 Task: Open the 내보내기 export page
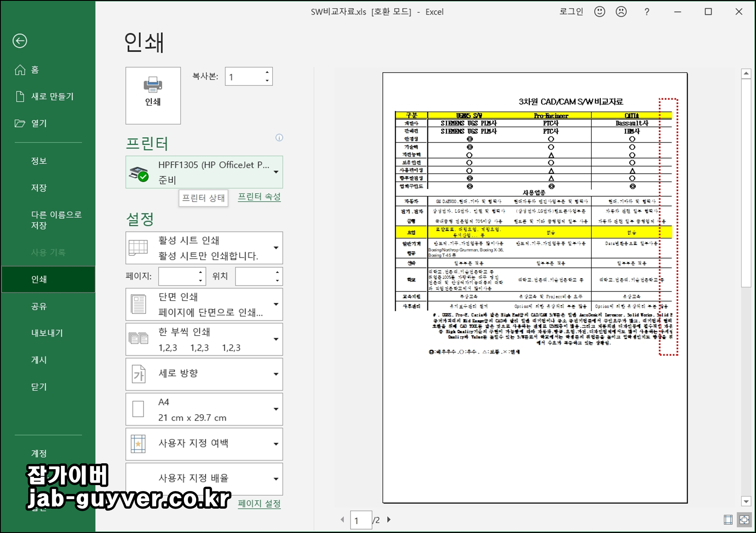pyautogui.click(x=48, y=333)
